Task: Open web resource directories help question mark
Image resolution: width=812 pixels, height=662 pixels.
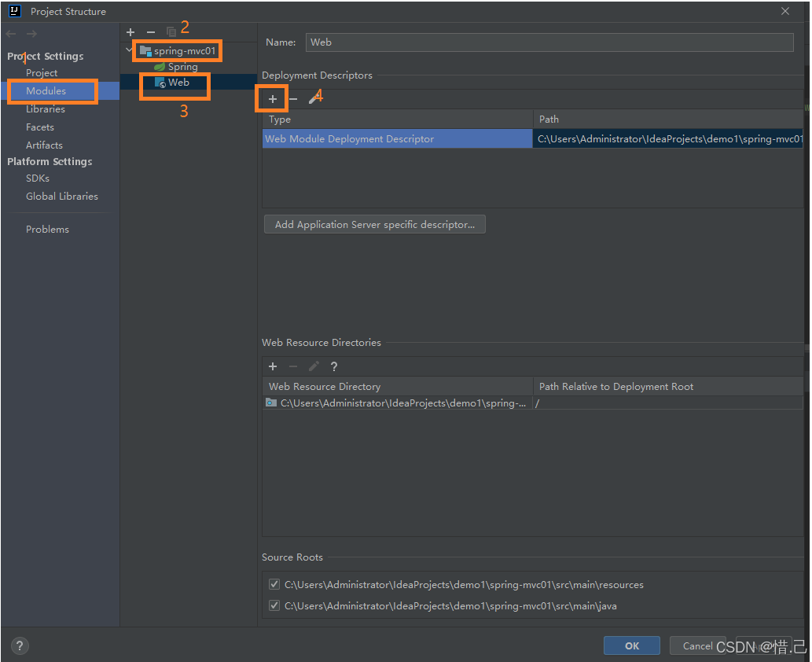Action: tap(334, 366)
